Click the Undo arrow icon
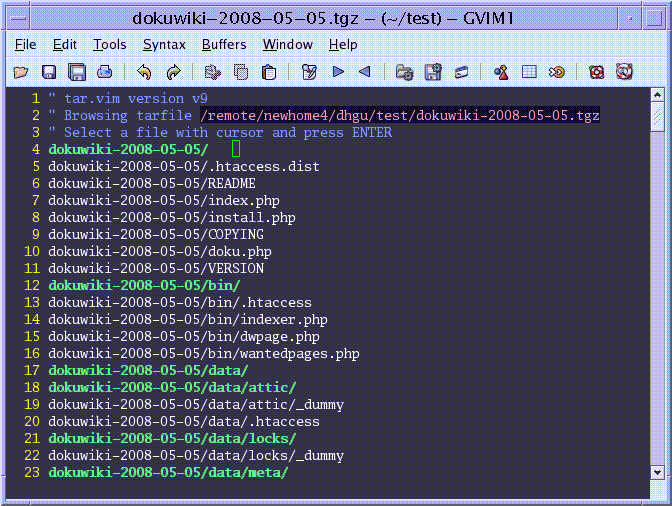Viewport: 672px width, 506px height. pyautogui.click(x=144, y=72)
